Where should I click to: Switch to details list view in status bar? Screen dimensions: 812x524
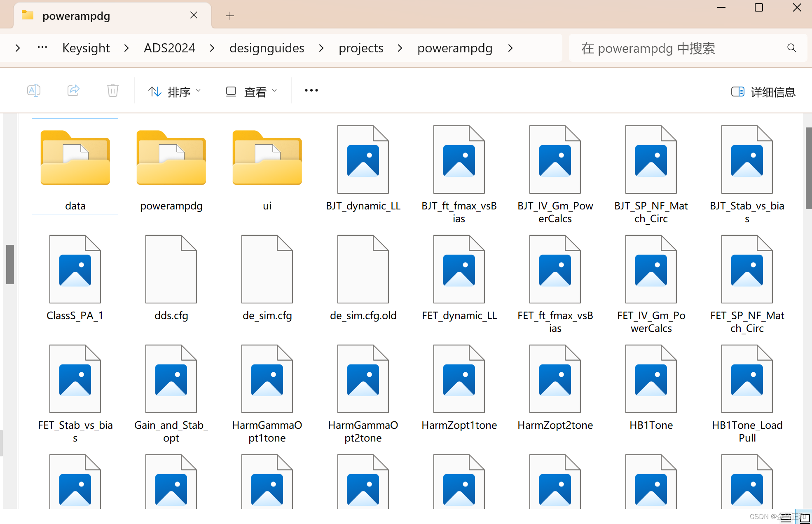point(786,518)
